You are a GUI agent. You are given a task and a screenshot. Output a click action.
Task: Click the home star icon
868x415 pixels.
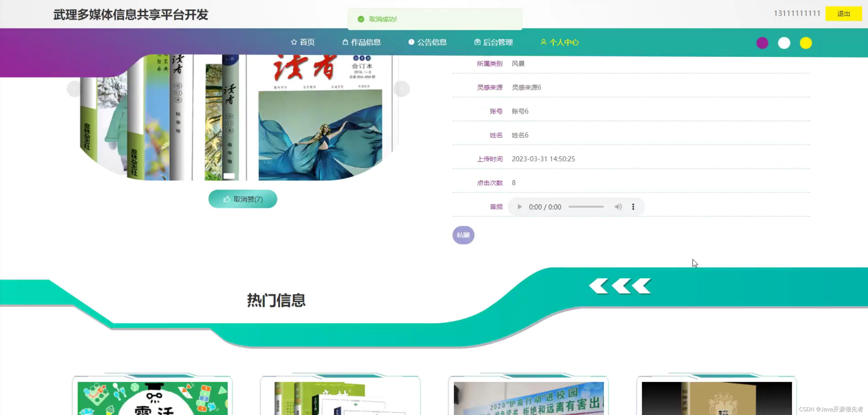tap(294, 42)
